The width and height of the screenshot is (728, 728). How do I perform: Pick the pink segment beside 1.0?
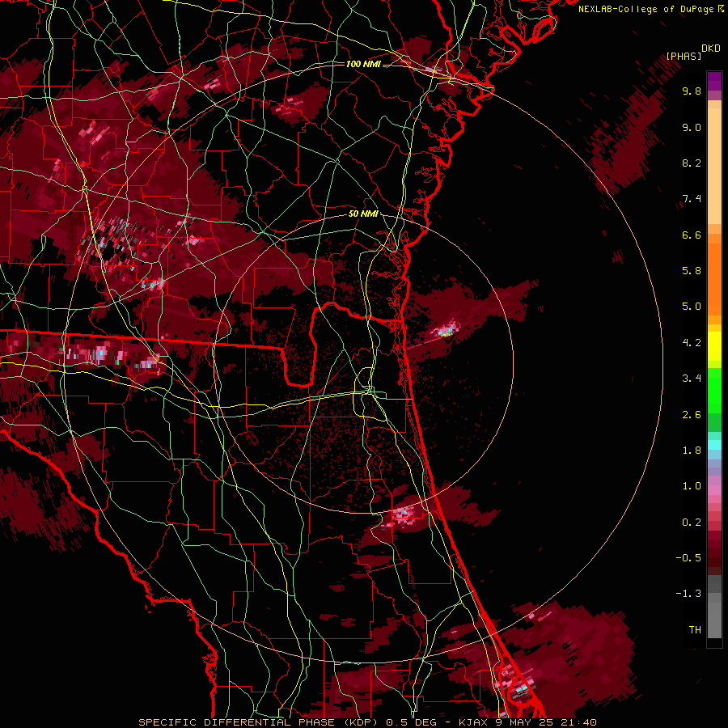714,490
